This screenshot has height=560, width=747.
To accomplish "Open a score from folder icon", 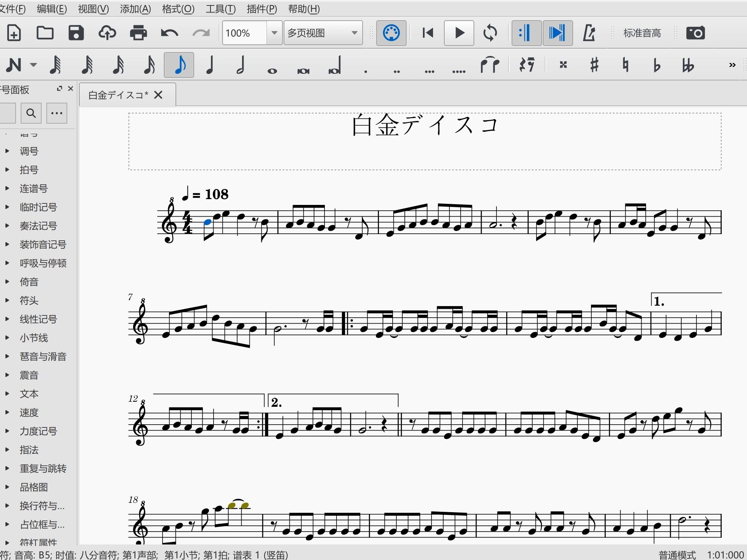I will click(x=45, y=33).
